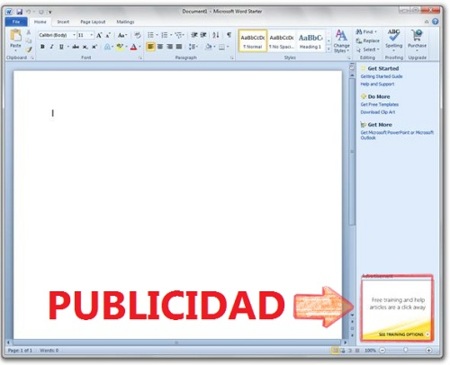Toggle Underline formatting
Viewport: 450px width, 365px height.
tap(61, 47)
